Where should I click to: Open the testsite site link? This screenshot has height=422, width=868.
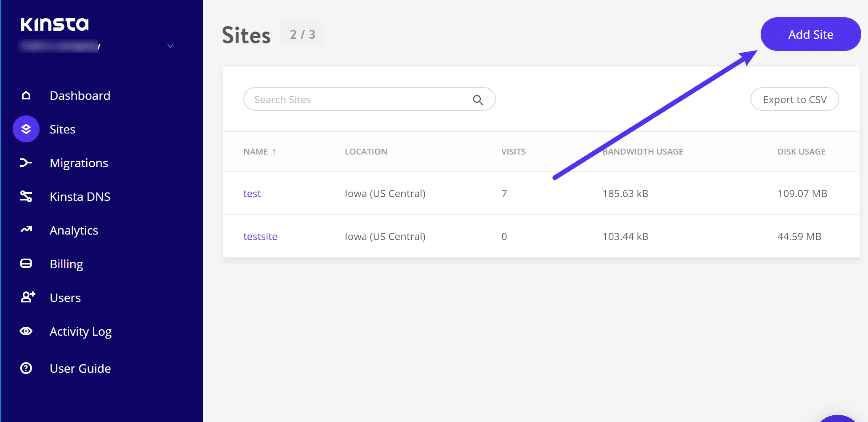pyautogui.click(x=260, y=236)
